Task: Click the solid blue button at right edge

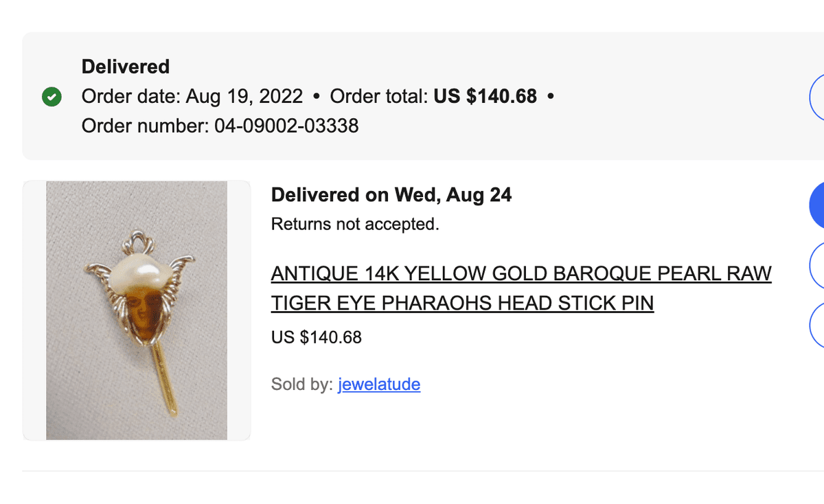Action: (x=817, y=205)
